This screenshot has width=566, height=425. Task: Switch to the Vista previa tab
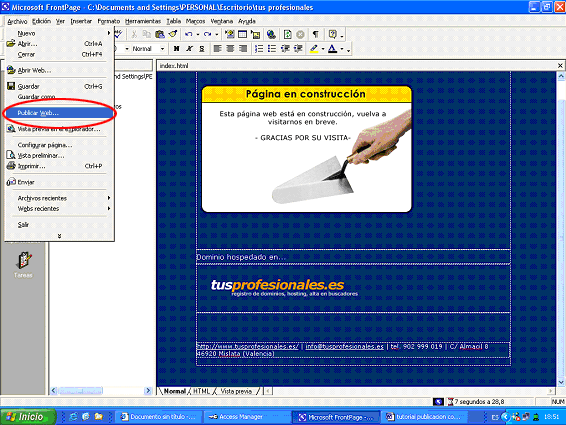[x=236, y=391]
